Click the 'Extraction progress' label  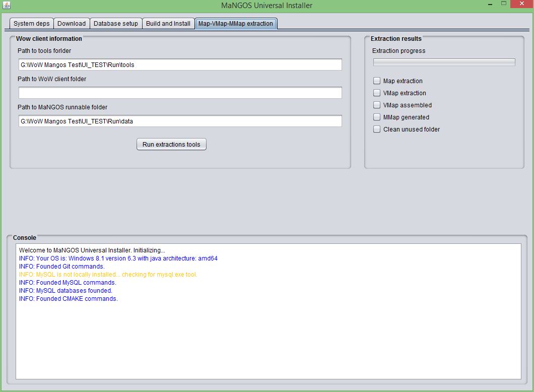pos(399,51)
